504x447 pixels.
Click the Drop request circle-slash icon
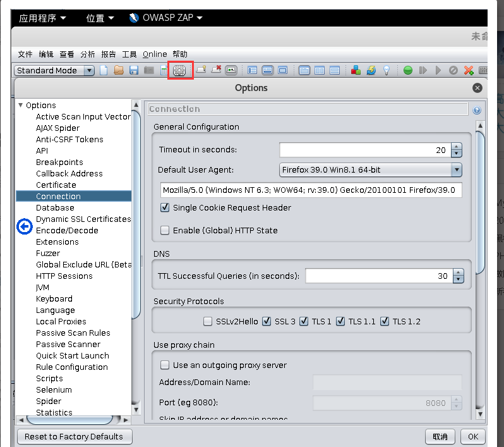coord(453,70)
